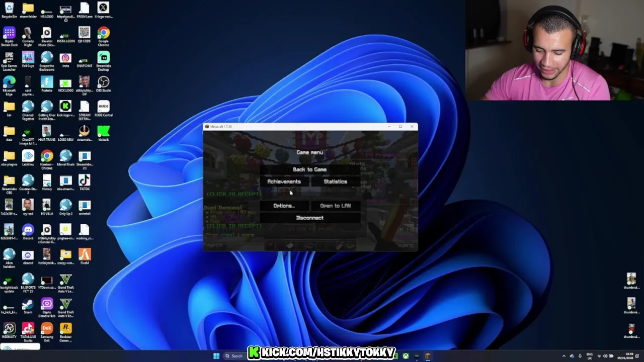Select the Elgato Stream Deck icon
This screenshot has width=644, height=362.
9,37
